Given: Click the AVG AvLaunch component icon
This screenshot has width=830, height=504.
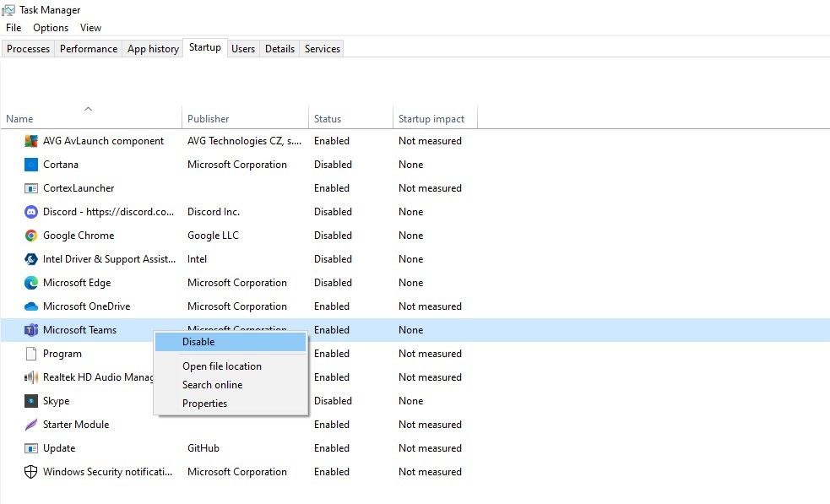Looking at the screenshot, I should 31,141.
